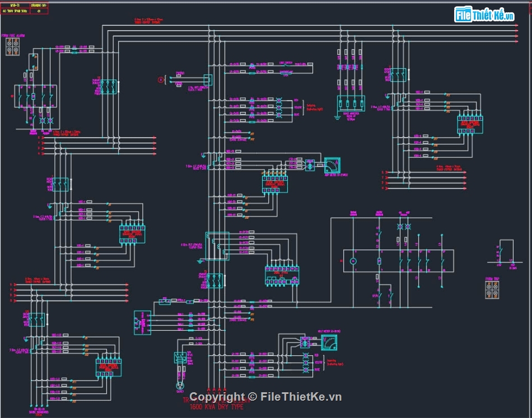The width and height of the screenshot is (532, 418).
Task: Click the digital power meter module
Action: pyautogui.click(x=282, y=275)
